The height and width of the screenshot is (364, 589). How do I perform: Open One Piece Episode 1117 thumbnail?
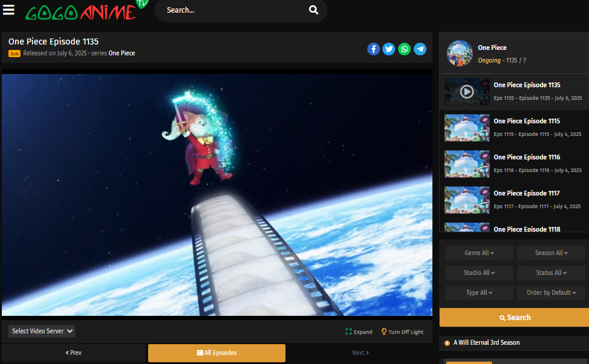467,200
